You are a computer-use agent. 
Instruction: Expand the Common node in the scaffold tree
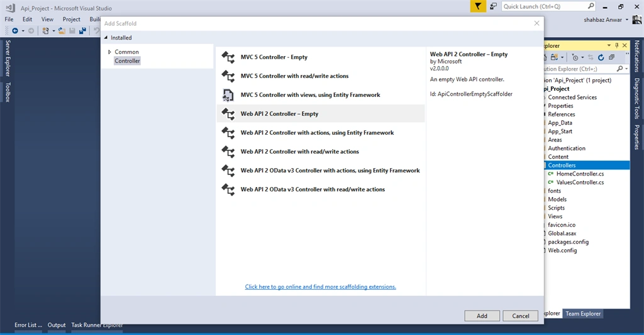pyautogui.click(x=109, y=52)
